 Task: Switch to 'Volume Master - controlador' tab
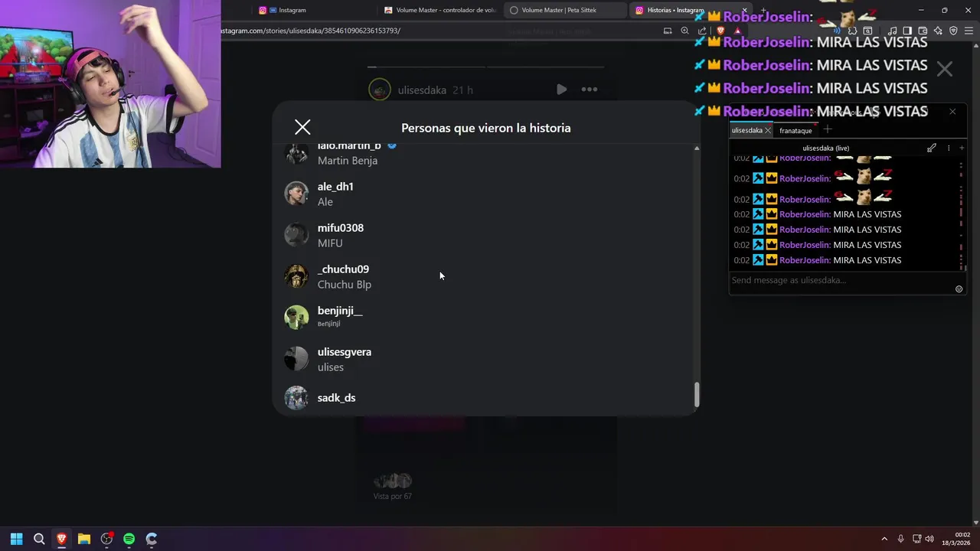pyautogui.click(x=440, y=10)
